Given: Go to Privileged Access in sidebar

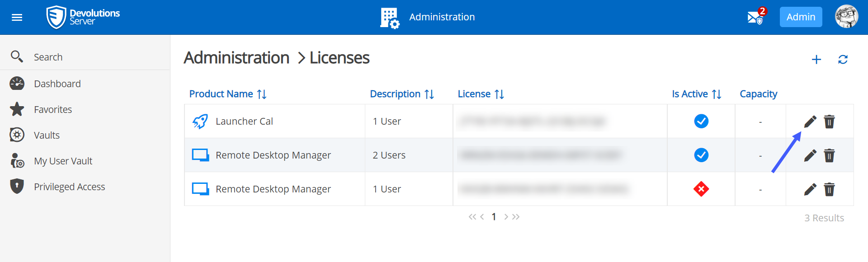Looking at the screenshot, I should pos(69,187).
